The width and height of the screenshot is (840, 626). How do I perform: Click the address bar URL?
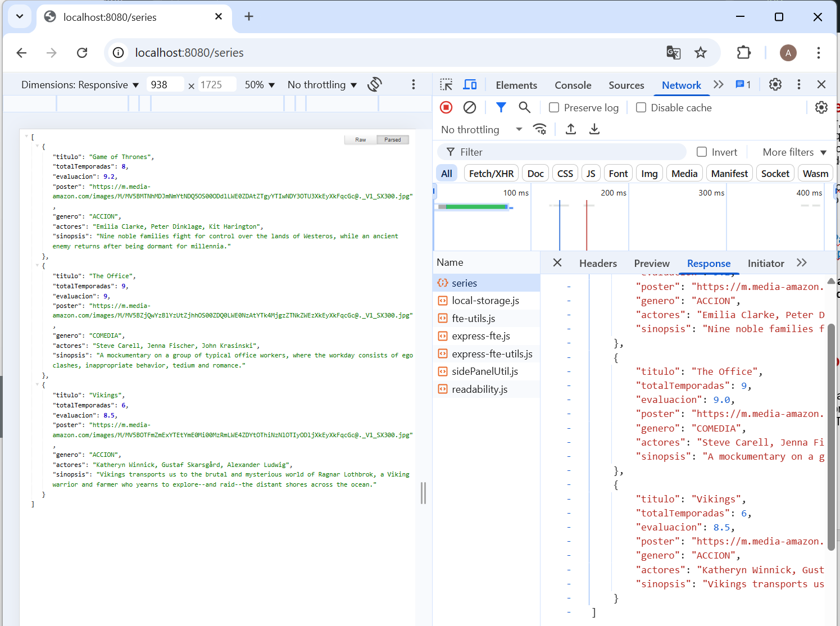coord(189,53)
